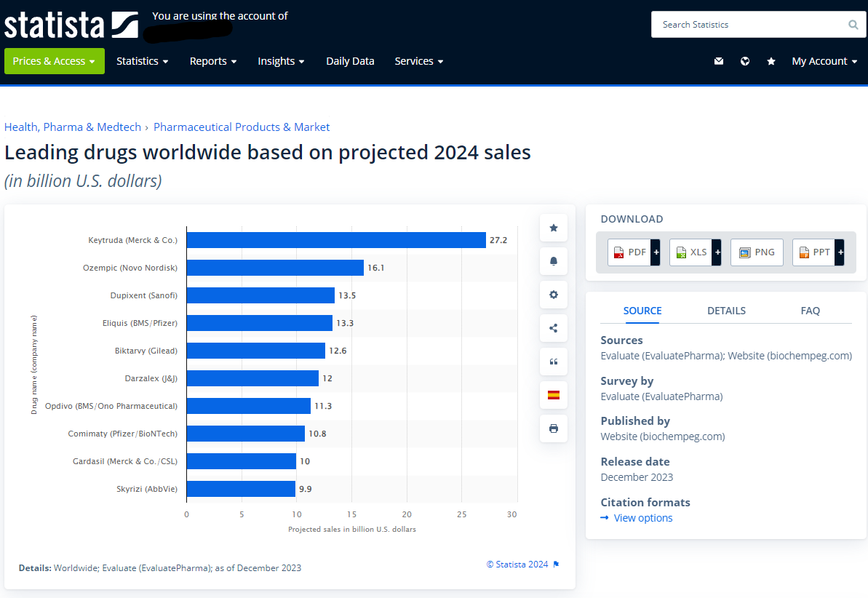Screen dimensions: 868x598
Task: Click the Projected sales axis title
Action: click(352, 530)
